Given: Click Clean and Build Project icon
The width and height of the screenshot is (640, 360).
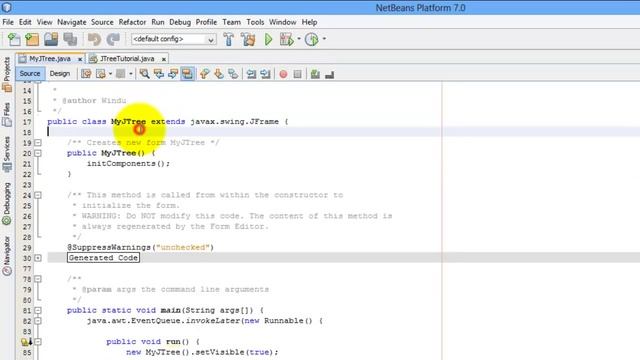Looking at the screenshot, I should pyautogui.click(x=248, y=39).
